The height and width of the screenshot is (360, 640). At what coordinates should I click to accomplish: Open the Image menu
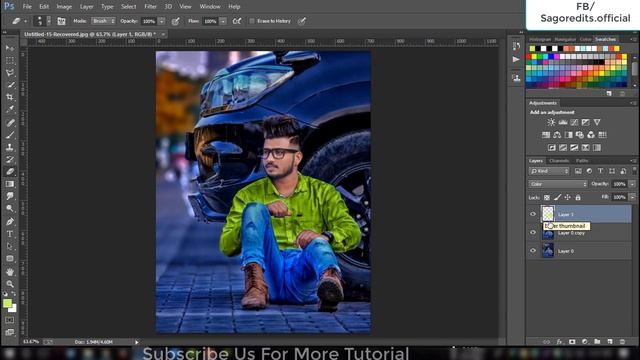click(x=64, y=7)
